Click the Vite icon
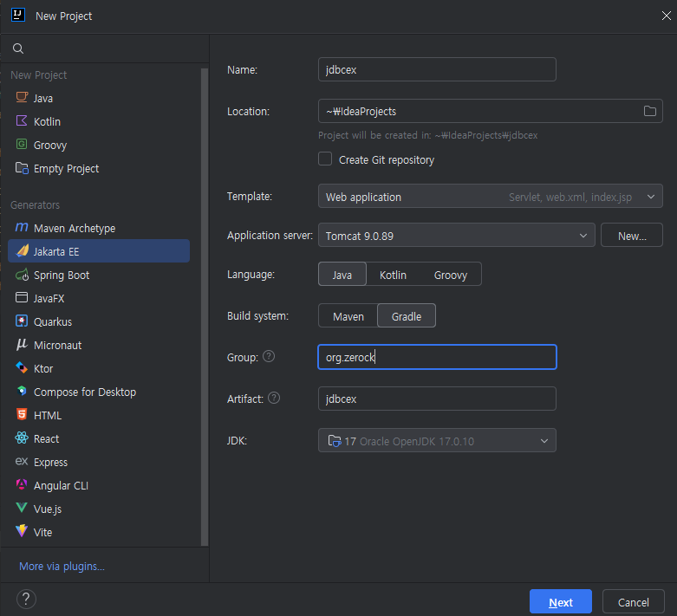The height and width of the screenshot is (616, 677). pyautogui.click(x=22, y=531)
